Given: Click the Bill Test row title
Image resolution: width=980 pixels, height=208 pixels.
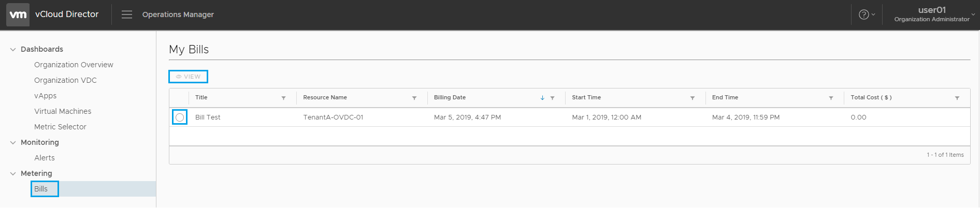Looking at the screenshot, I should tap(208, 117).
